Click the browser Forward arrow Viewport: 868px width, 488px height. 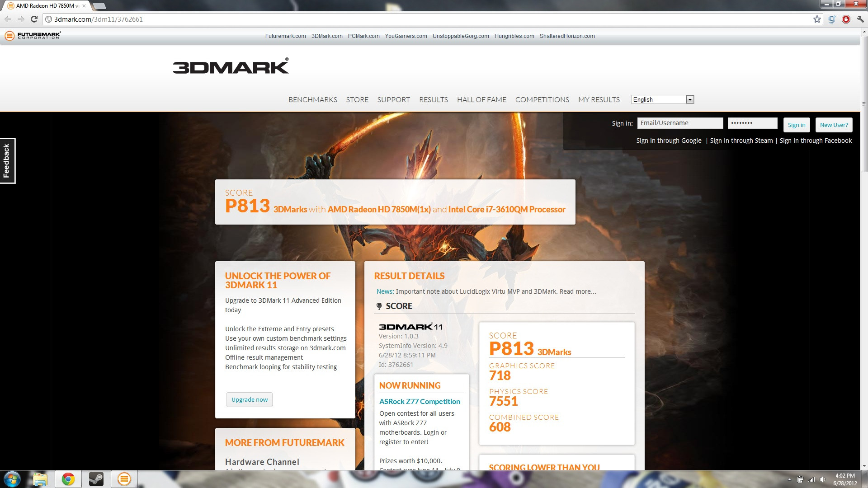coord(21,19)
